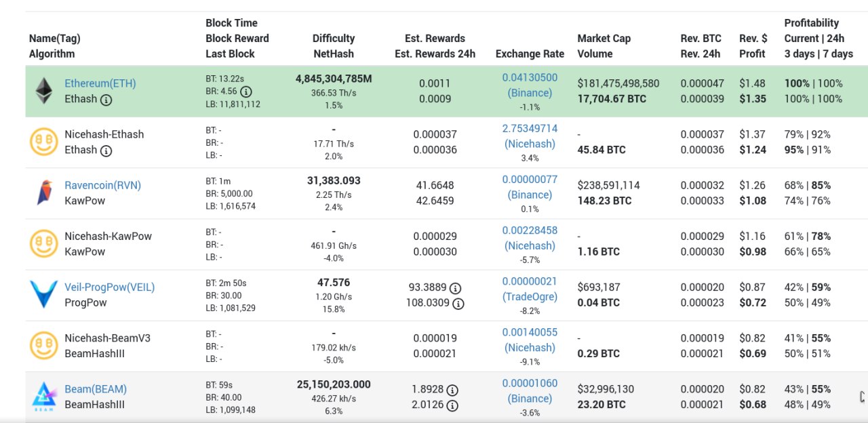Open the Ravencoin(RVN) coin link
Viewport: 868px width, 423px height.
[102, 185]
